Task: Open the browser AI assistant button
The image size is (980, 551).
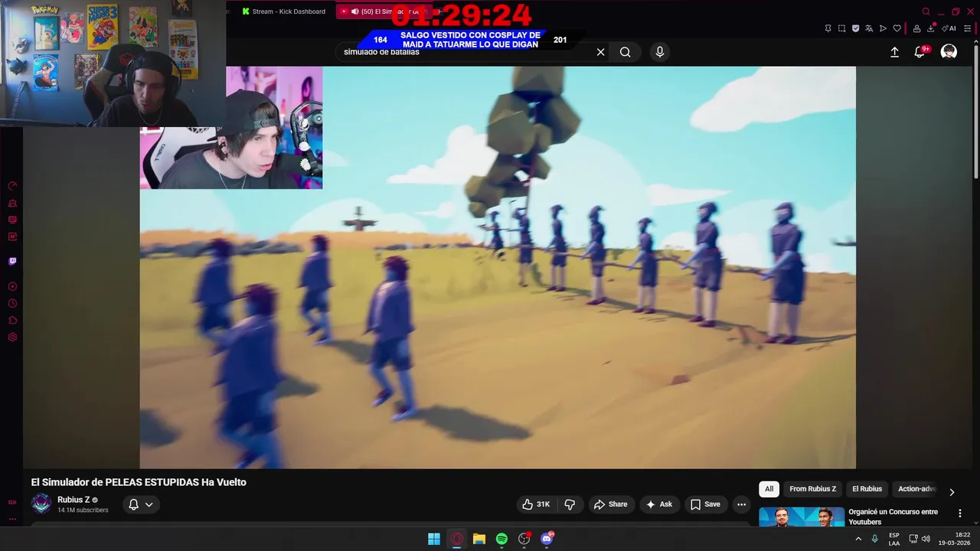Action: pyautogui.click(x=949, y=28)
